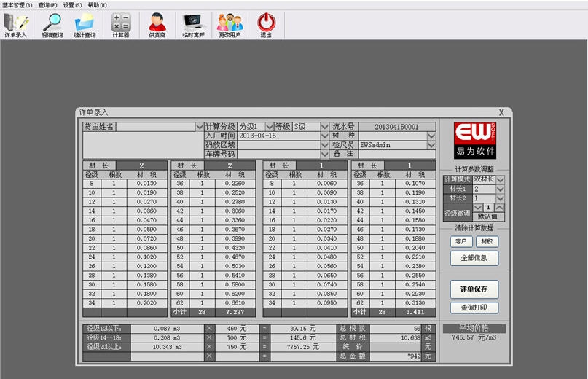Image resolution: width=588 pixels, height=379 pixels.
Task: Click the 详单保存 button
Action: pos(474,288)
